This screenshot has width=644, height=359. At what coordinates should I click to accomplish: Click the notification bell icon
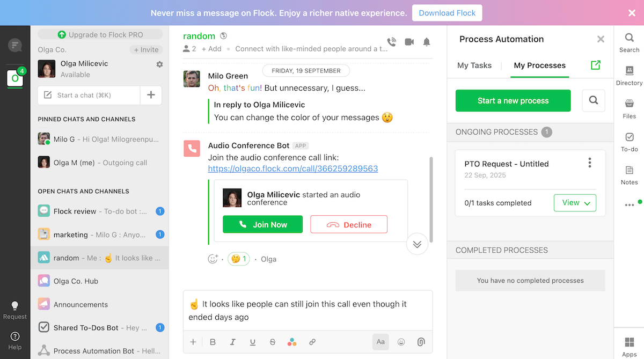coord(427,42)
